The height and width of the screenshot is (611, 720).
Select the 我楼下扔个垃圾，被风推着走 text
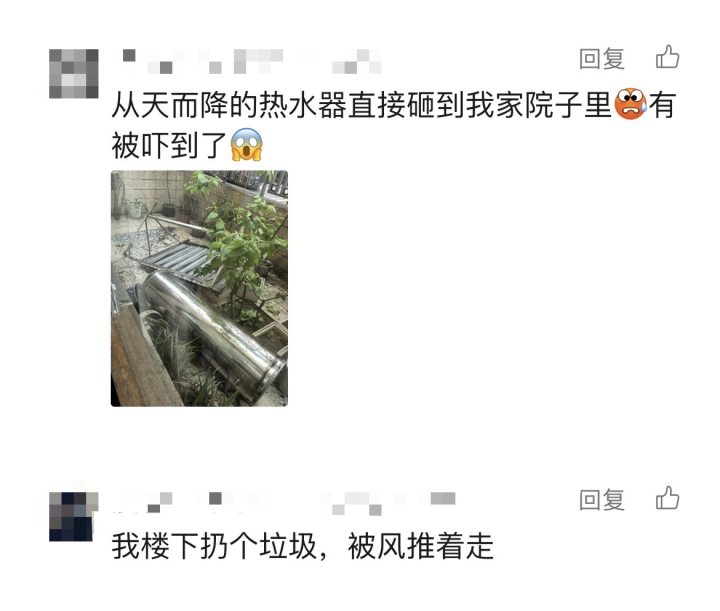click(303, 546)
